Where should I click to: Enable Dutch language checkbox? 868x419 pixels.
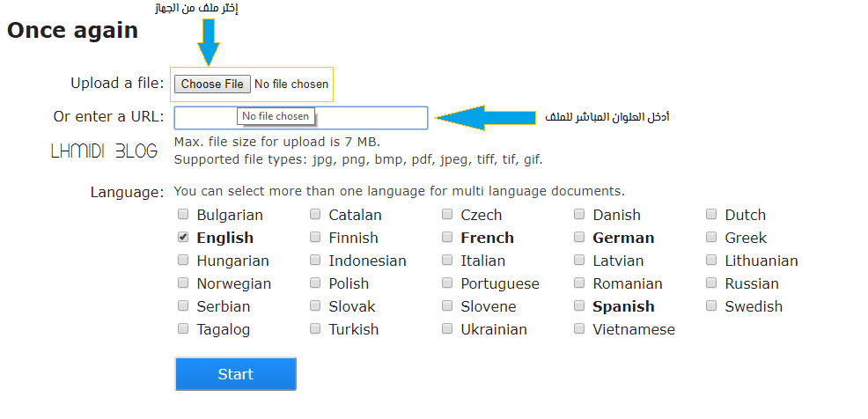click(711, 214)
